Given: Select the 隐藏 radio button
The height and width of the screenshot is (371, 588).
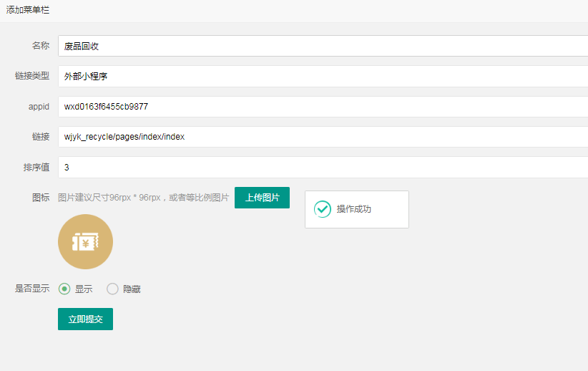Looking at the screenshot, I should click(112, 289).
